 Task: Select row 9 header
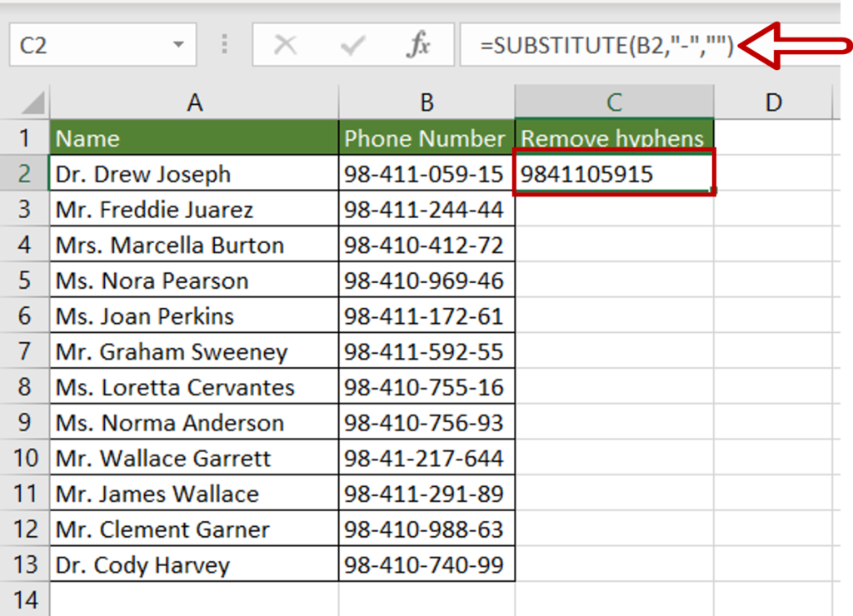point(24,422)
